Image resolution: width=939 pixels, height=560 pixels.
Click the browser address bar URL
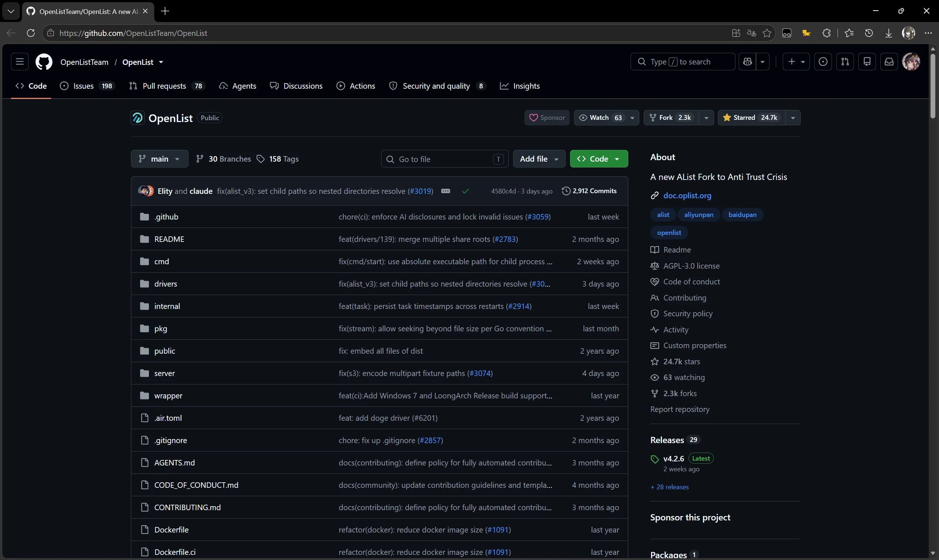click(133, 33)
